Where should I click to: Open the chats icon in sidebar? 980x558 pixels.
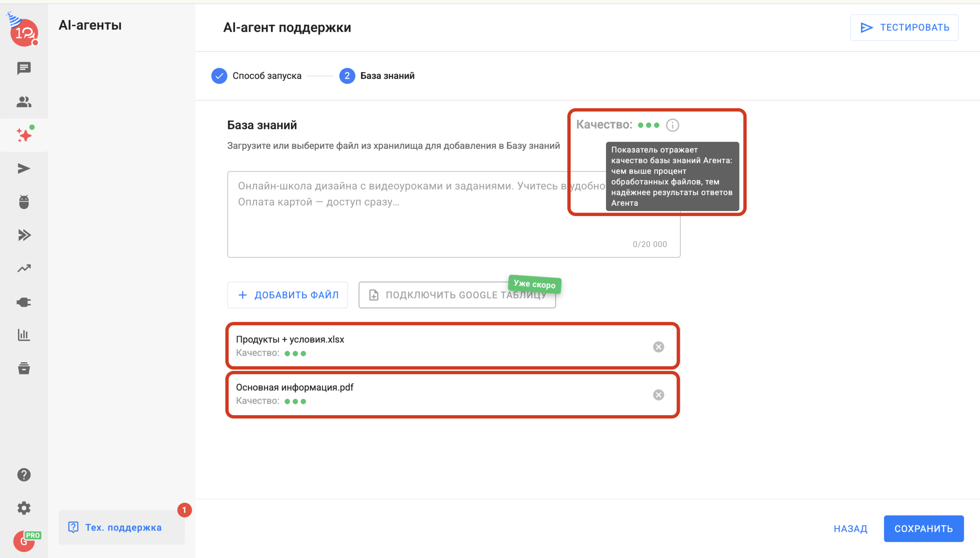coord(24,68)
